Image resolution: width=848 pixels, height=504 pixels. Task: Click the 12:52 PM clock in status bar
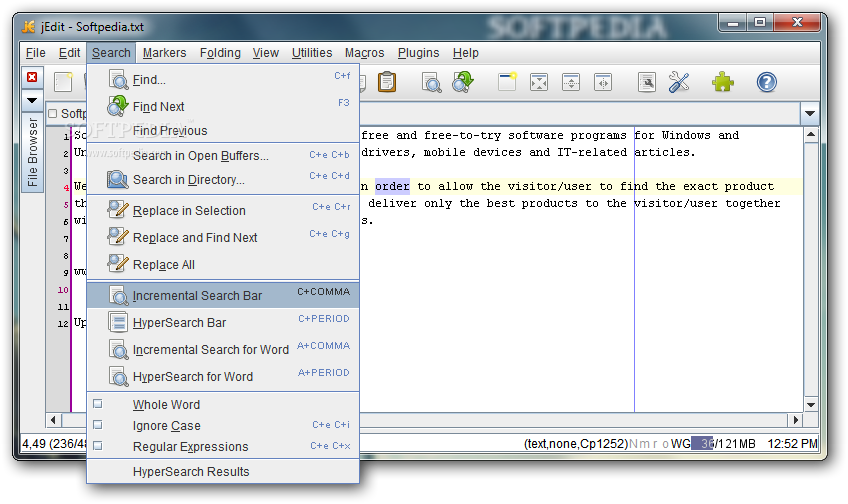(x=792, y=443)
